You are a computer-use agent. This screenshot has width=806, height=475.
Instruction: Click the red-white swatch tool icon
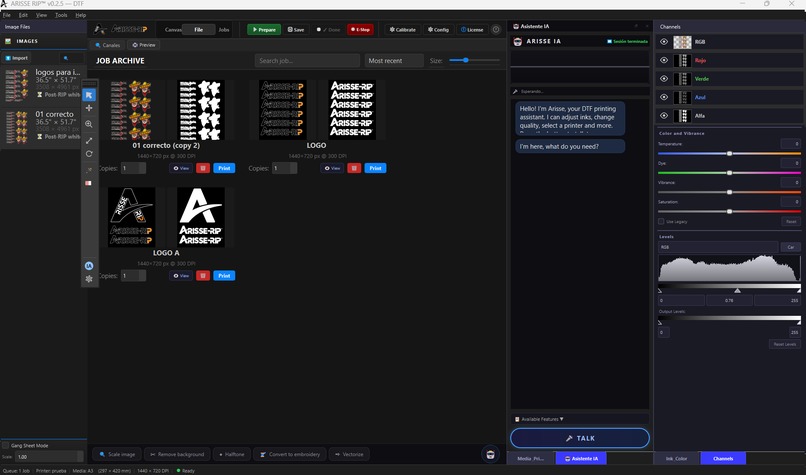[88, 183]
